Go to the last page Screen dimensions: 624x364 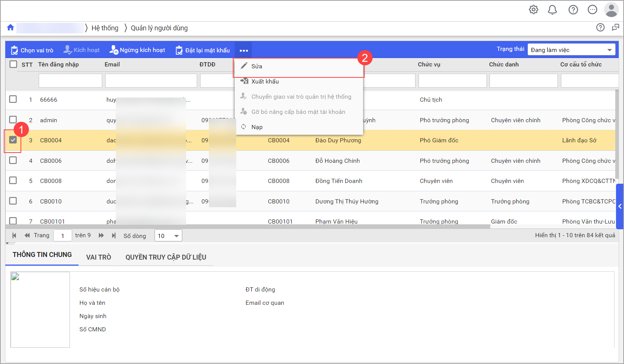click(x=114, y=236)
